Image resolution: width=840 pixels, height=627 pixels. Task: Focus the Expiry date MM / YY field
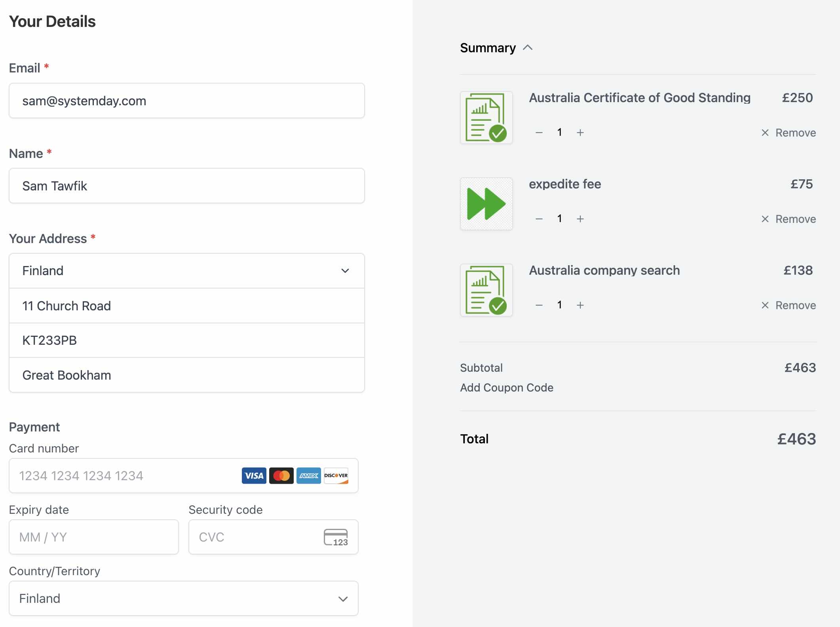94,537
